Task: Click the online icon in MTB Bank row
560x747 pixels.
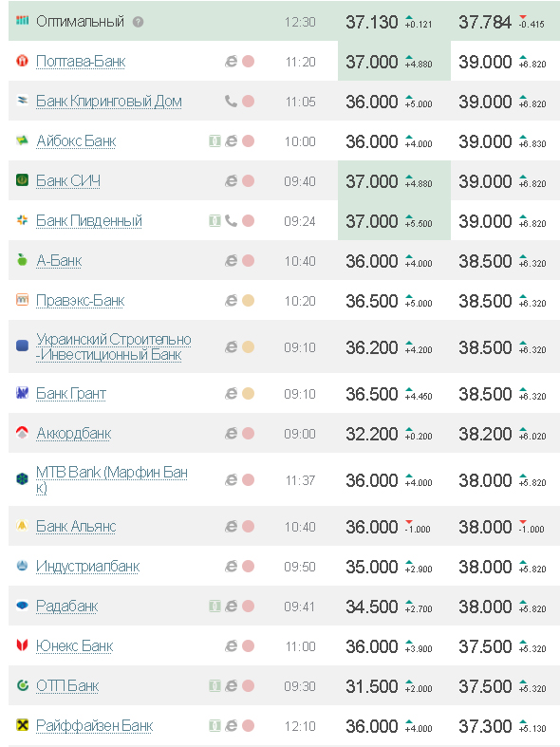Action: click(231, 479)
